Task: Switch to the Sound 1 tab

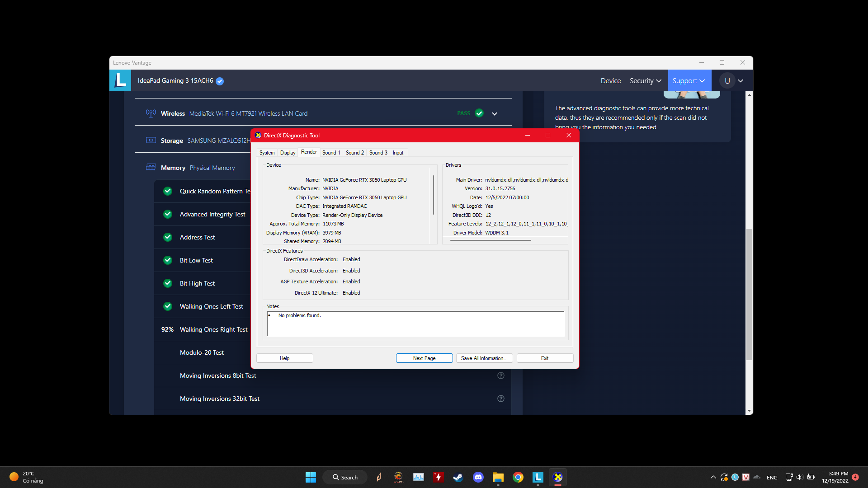Action: [x=331, y=153]
